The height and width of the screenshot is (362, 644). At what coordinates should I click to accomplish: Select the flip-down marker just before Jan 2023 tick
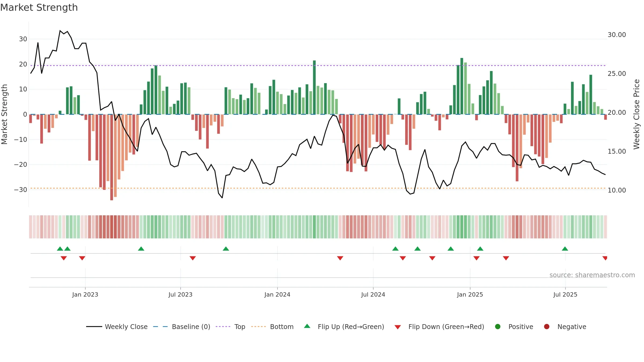tap(82, 258)
